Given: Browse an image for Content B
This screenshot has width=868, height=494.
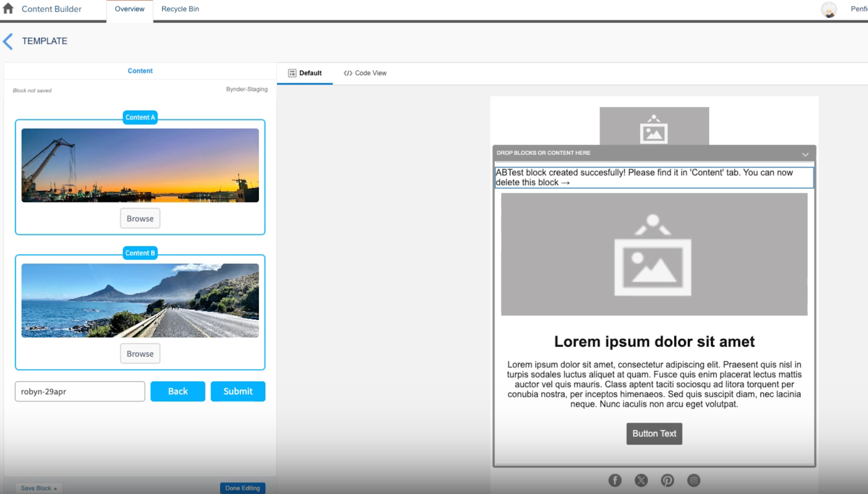Looking at the screenshot, I should [140, 353].
